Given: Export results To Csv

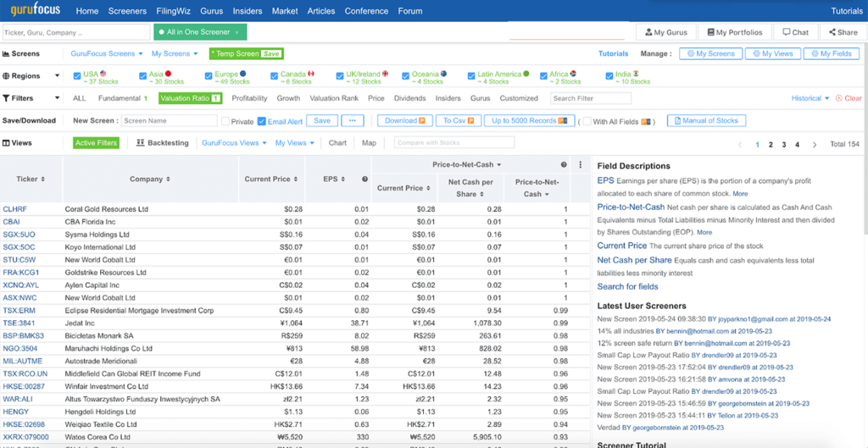Looking at the screenshot, I should (x=459, y=120).
